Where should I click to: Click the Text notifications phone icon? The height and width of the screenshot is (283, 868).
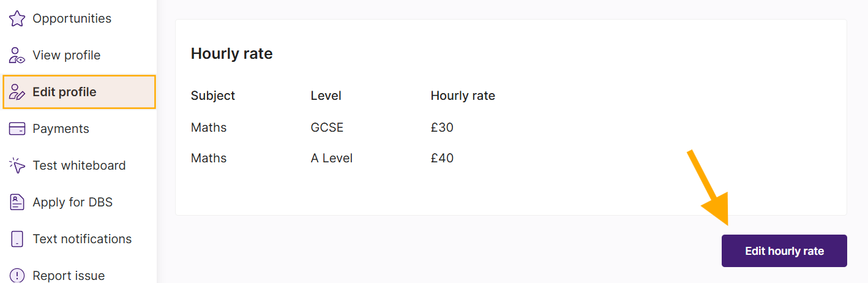pos(17,239)
